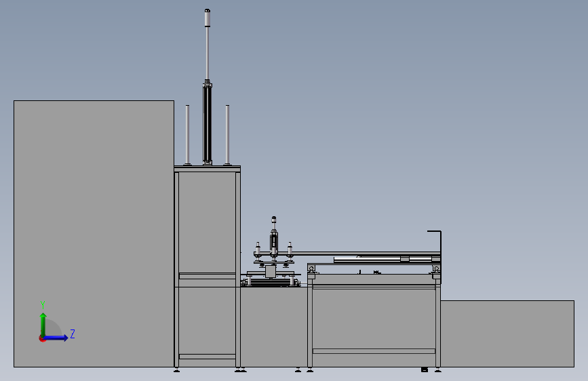Select the right guide rod beside the tall cylinder
Image resolution: width=588 pixels, height=381 pixels.
(227, 135)
